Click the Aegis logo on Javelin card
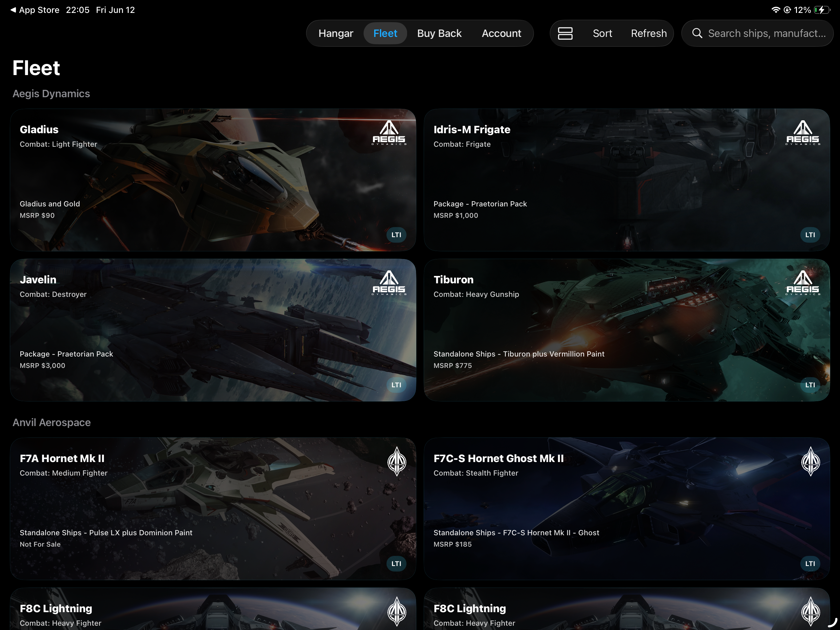The image size is (840, 630). point(389,283)
